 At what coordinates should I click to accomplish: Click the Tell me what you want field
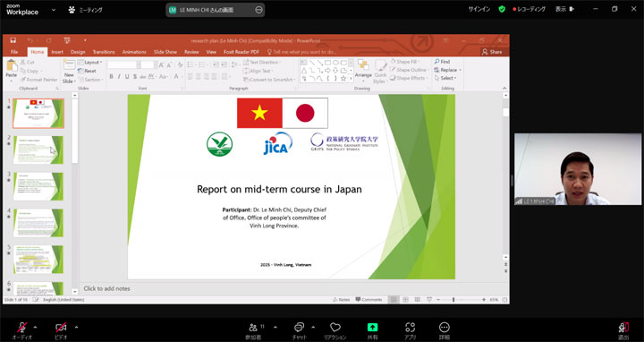coord(302,52)
